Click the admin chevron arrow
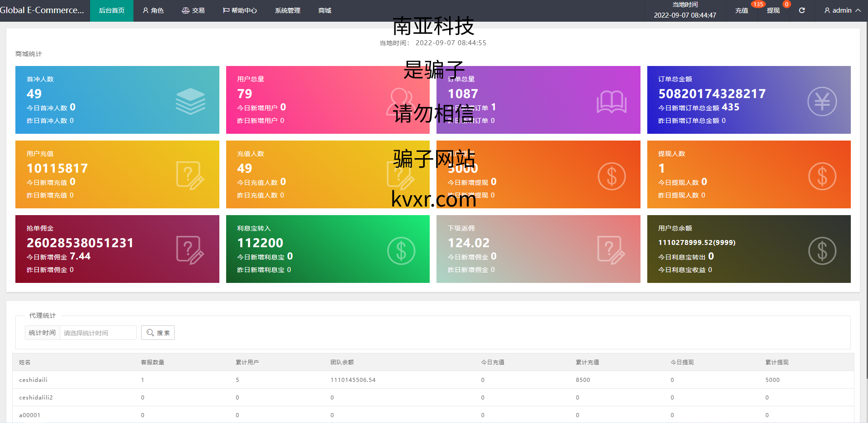The height and width of the screenshot is (423, 868). [858, 10]
